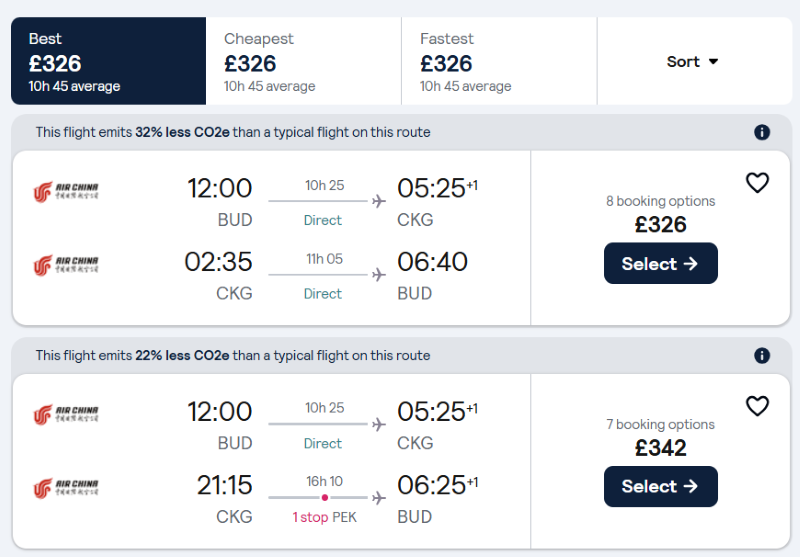Image resolution: width=800 pixels, height=557 pixels.
Task: Open the Sort dropdown
Action: point(693,62)
